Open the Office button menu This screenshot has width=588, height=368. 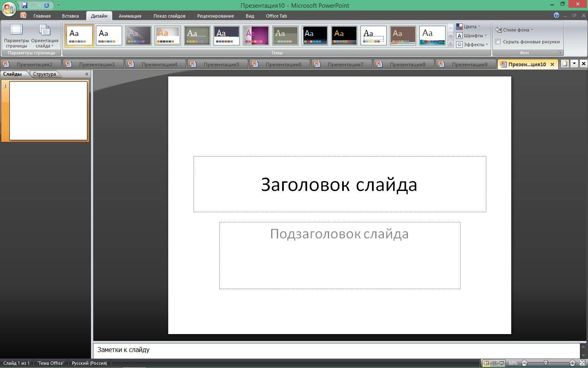pyautogui.click(x=9, y=9)
